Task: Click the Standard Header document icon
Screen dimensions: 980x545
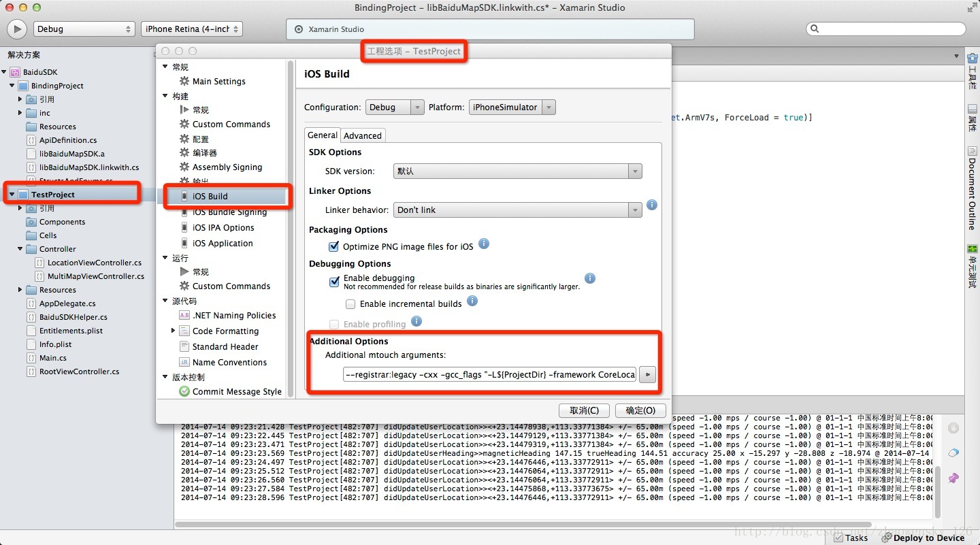Action: coord(184,347)
